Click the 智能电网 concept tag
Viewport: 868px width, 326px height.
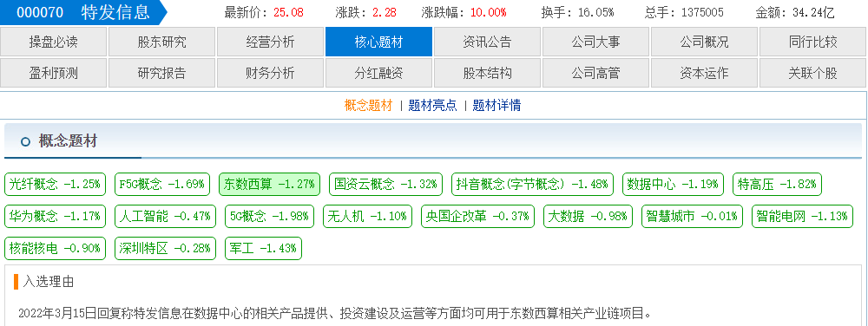point(803,216)
